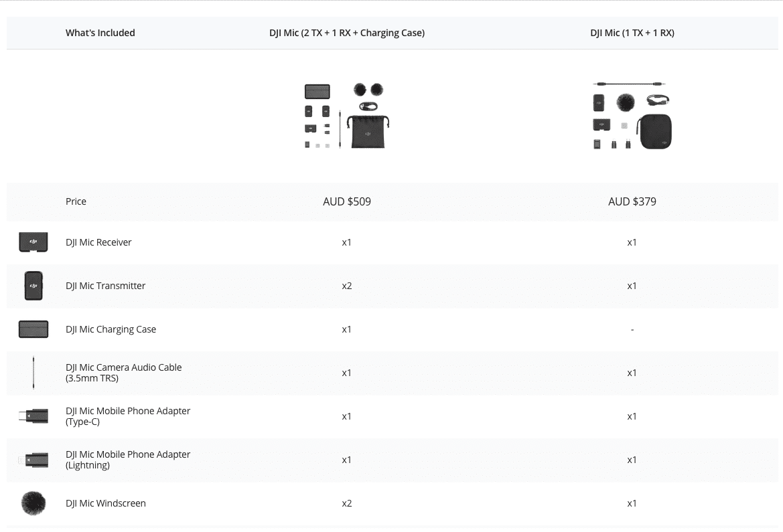Click the Camera Audio Cable (3.5mm TRS) label
Image resolution: width=783 pixels, height=532 pixels.
(123, 373)
